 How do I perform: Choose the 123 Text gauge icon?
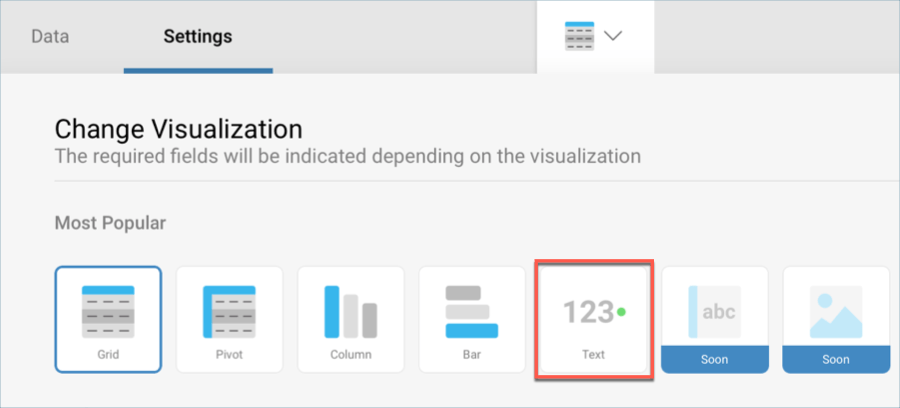tap(593, 312)
